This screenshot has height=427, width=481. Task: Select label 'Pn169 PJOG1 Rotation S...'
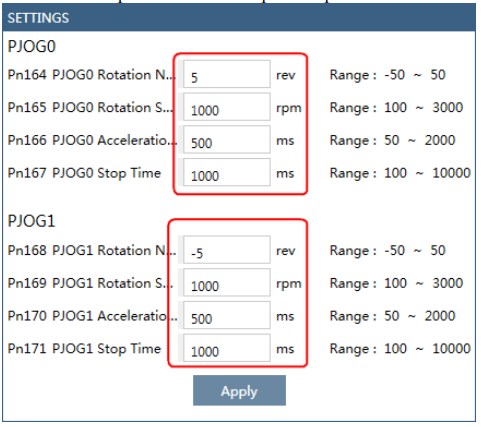tap(91, 283)
